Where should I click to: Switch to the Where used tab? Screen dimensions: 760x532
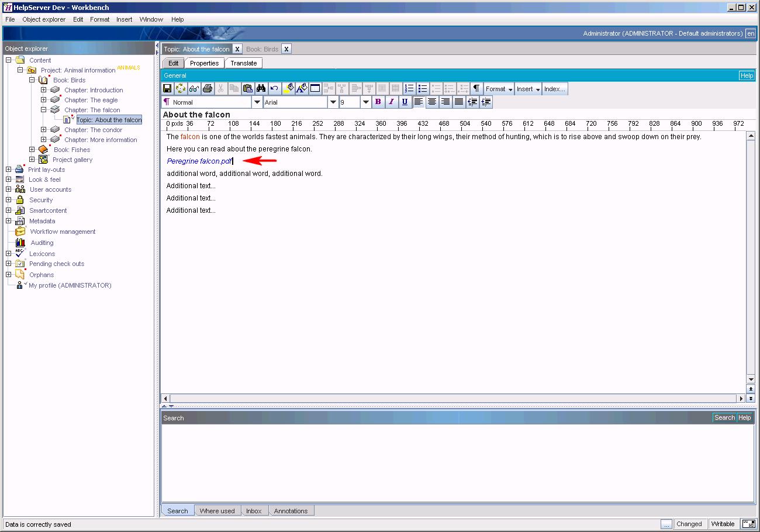click(217, 511)
